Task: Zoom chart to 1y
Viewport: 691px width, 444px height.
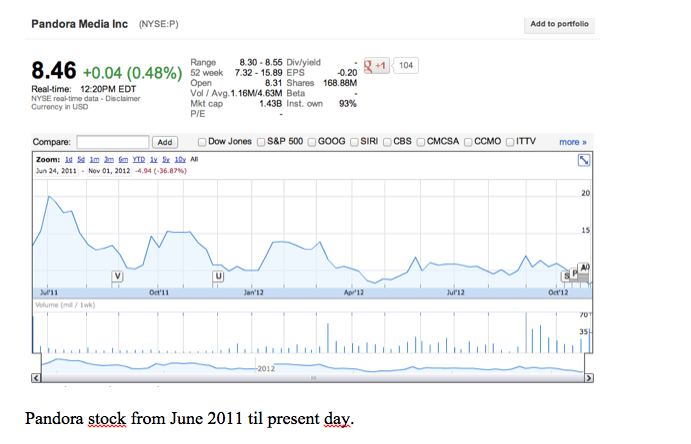Action: [x=154, y=159]
